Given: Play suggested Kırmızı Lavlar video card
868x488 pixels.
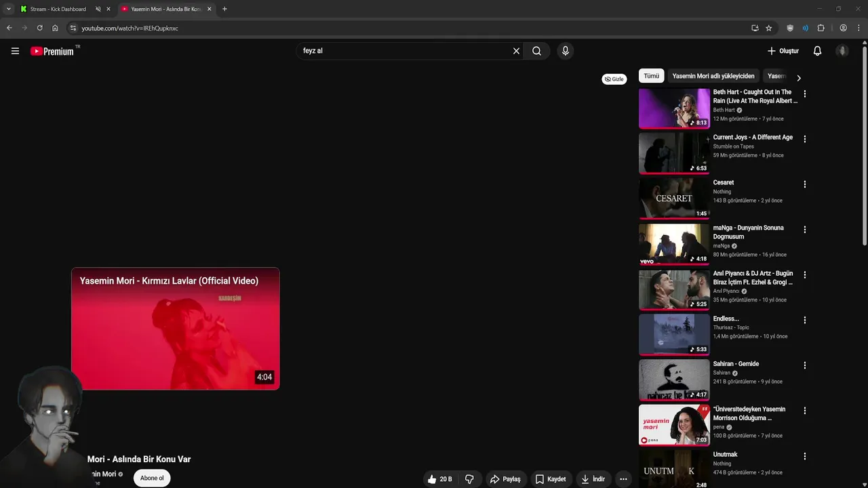Looking at the screenshot, I should (176, 329).
